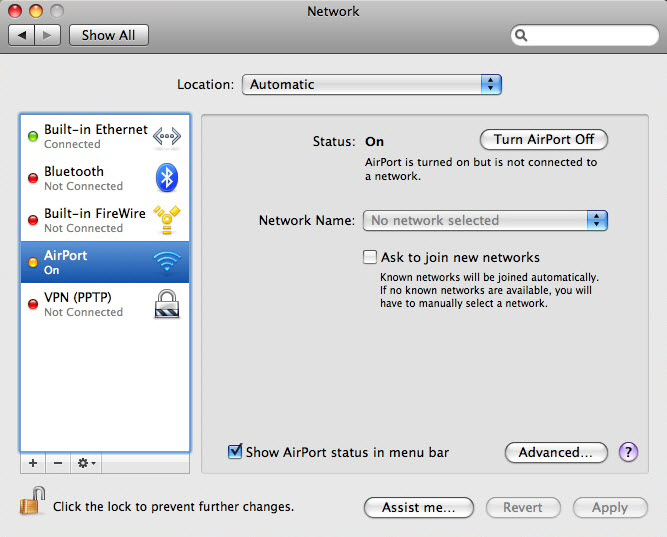Click the Built-in Ethernet double-arrow icon
Image resolution: width=667 pixels, height=537 pixels.
tap(166, 137)
